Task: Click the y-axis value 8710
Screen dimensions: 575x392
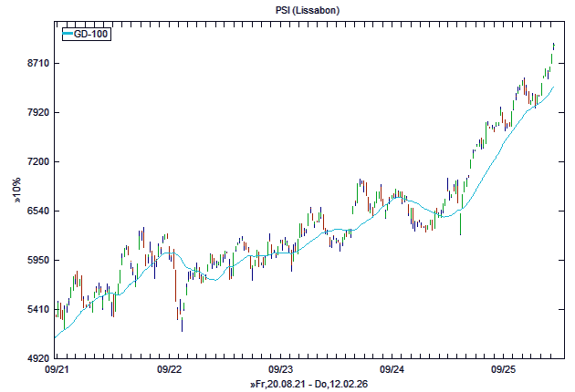Action: (38, 64)
